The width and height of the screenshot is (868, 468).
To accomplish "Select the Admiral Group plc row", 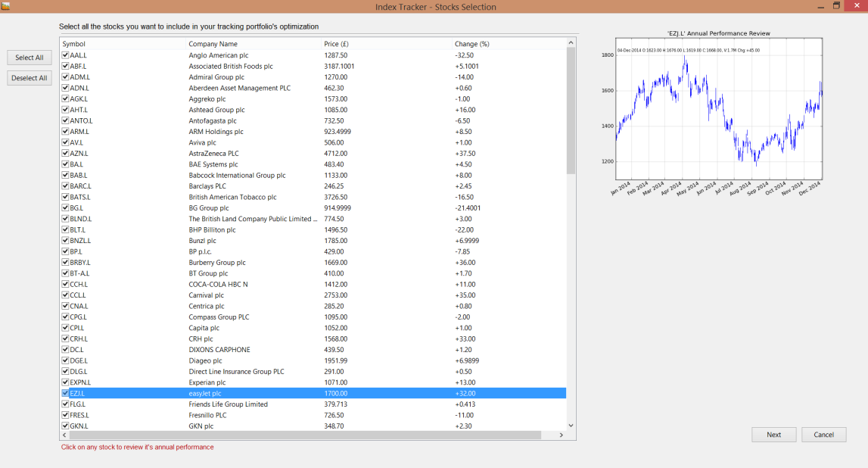I will pyautogui.click(x=313, y=77).
